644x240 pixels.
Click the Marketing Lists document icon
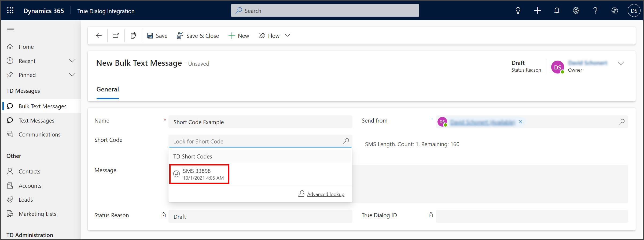point(10,213)
